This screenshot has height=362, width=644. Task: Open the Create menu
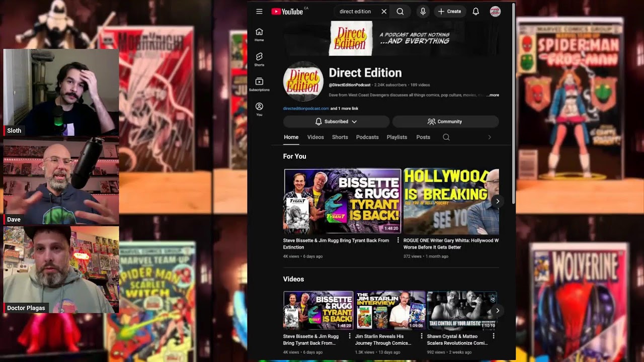coord(449,12)
